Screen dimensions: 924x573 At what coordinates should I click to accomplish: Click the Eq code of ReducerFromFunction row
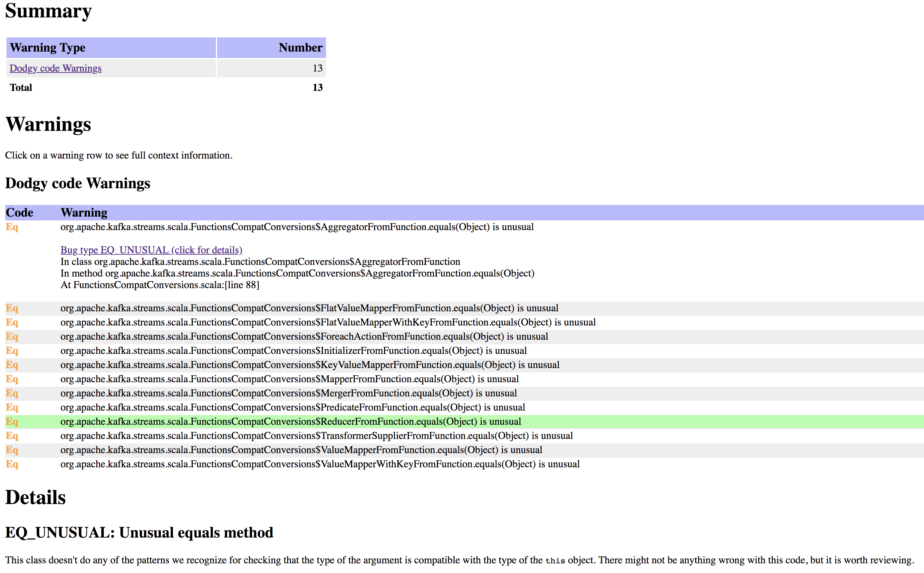coord(12,422)
